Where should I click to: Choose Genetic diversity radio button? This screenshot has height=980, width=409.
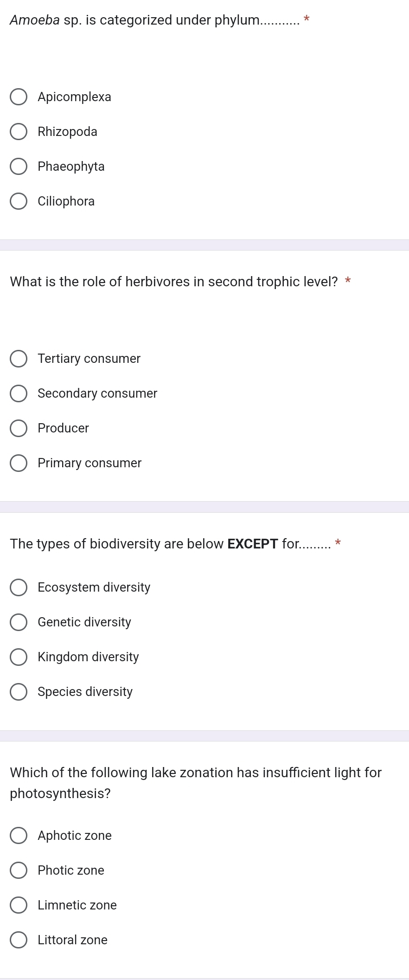pyautogui.click(x=19, y=622)
